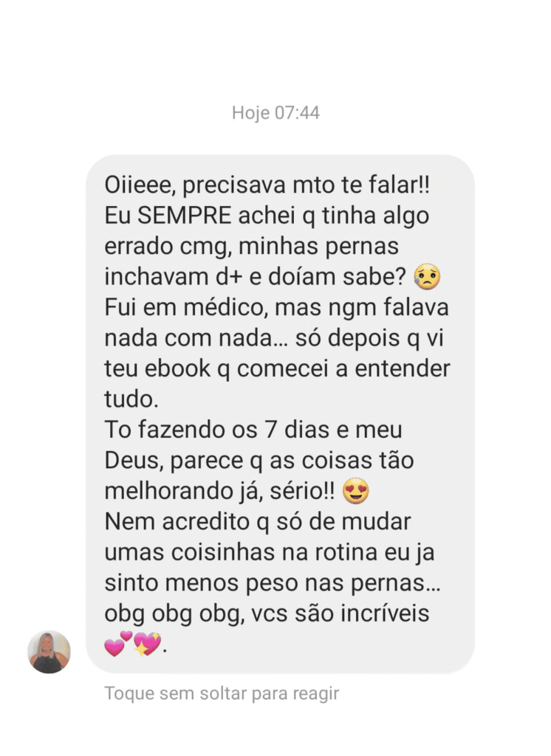Viewport: 551px width, 756px height.
Task: Click the sparkling heart emoji
Action: [x=147, y=644]
